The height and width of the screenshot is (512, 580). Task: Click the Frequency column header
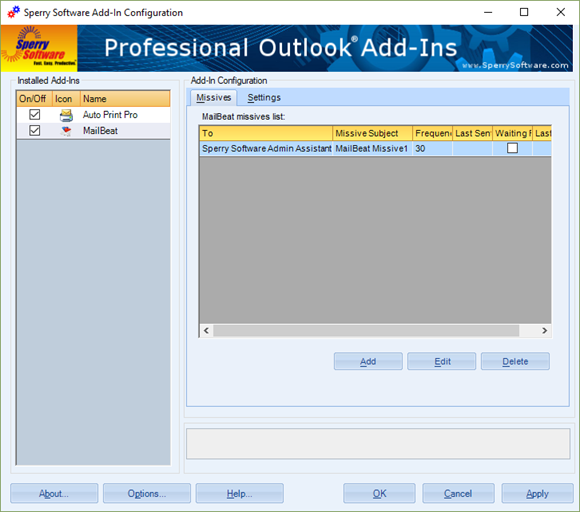pyautogui.click(x=432, y=133)
